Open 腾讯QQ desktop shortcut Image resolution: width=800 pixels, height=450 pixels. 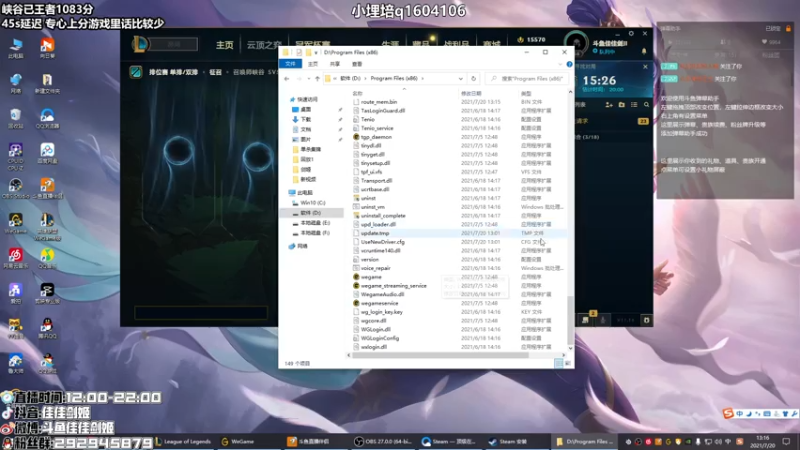47,329
